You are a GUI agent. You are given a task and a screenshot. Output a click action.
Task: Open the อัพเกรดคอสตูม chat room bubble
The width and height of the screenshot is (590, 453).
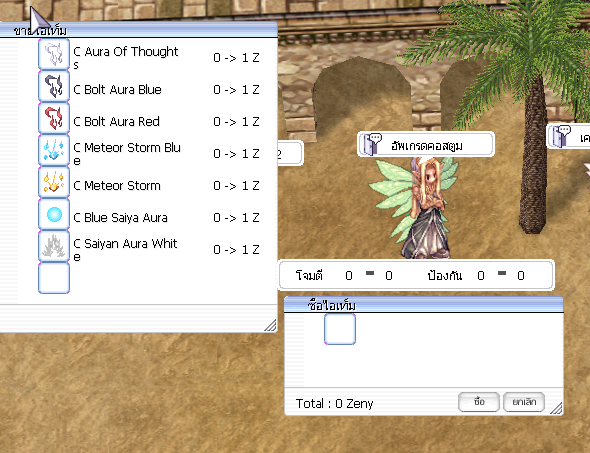[x=426, y=144]
